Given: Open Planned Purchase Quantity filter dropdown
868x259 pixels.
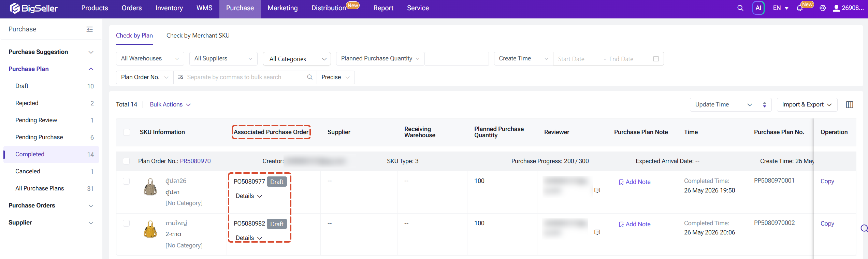Looking at the screenshot, I should tap(380, 59).
